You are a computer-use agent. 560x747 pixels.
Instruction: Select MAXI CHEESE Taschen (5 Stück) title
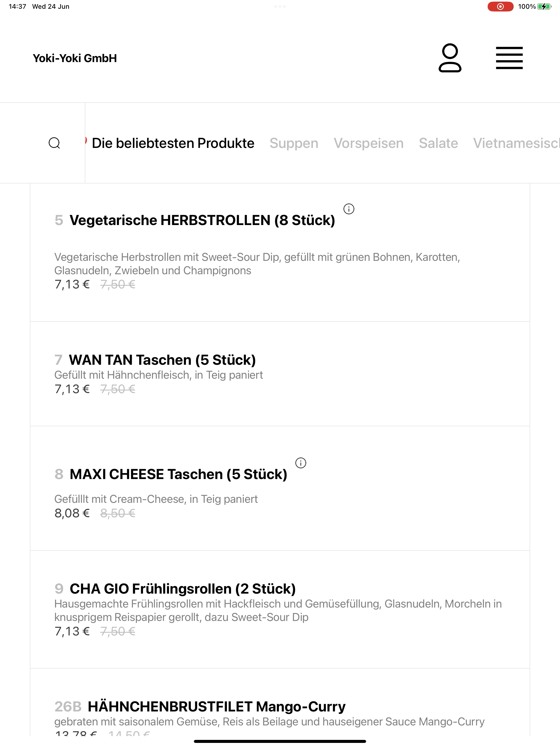pyautogui.click(x=178, y=474)
